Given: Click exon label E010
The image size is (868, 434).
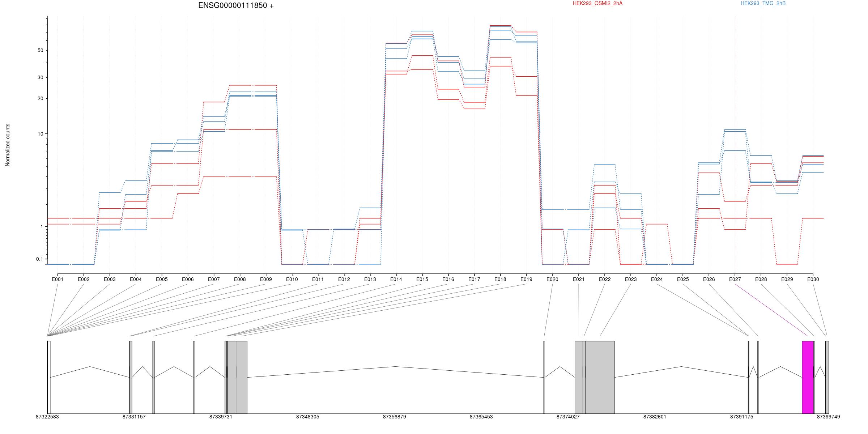Looking at the screenshot, I should pyautogui.click(x=292, y=279).
